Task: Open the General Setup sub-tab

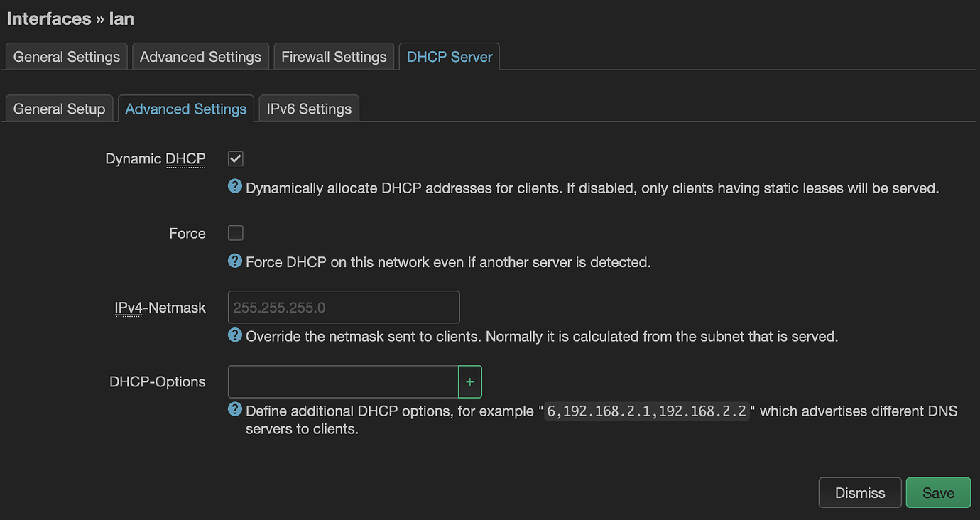Action: click(x=59, y=108)
